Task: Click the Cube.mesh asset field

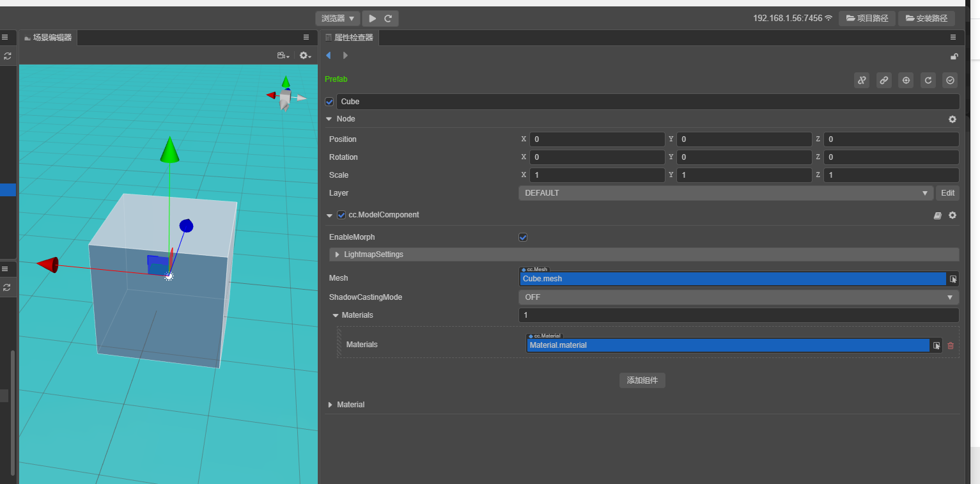Action: [733, 279]
